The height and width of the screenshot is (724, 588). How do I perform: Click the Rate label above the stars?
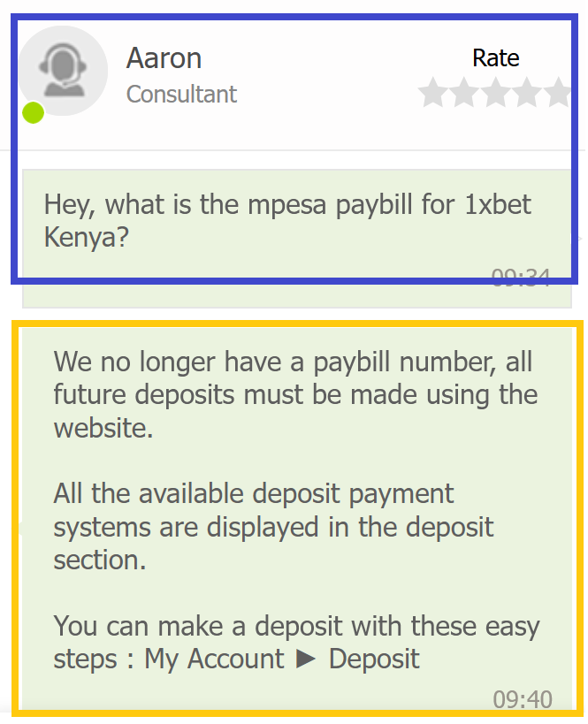point(496,58)
